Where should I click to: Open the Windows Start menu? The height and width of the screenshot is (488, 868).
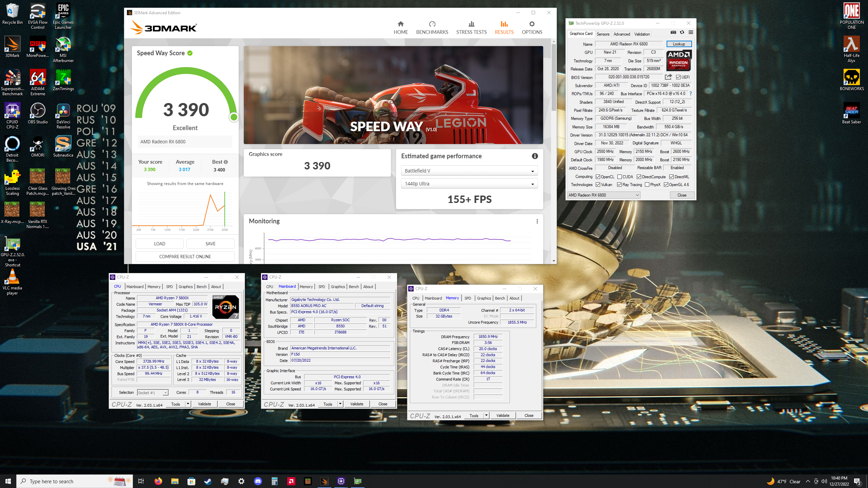point(8,481)
